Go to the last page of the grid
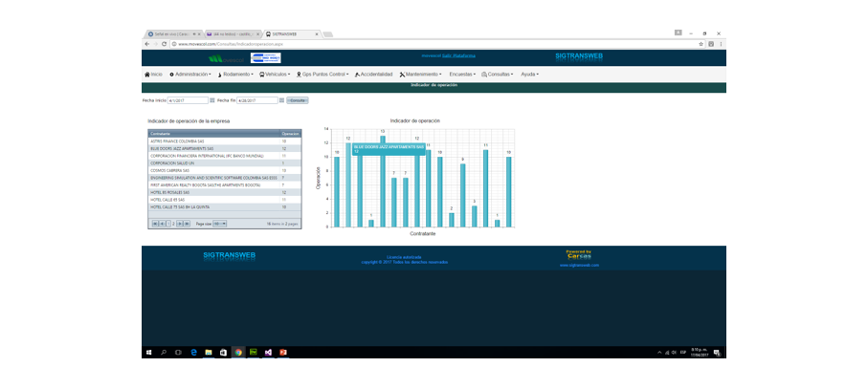Viewport: 868px width, 389px height. point(188,224)
